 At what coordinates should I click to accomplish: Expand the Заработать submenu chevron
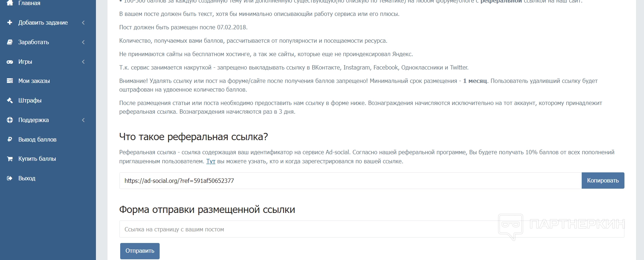(83, 42)
